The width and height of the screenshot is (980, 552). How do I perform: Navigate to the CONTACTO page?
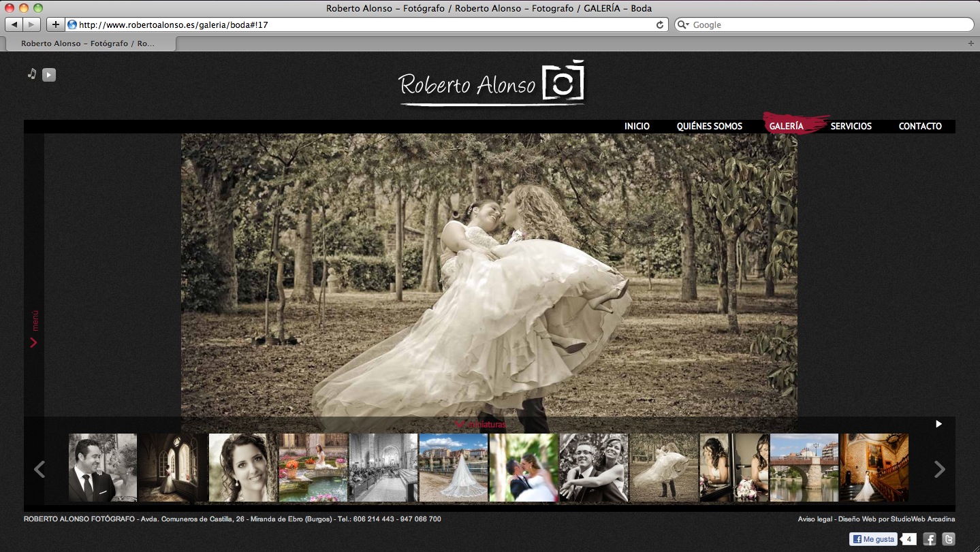click(x=920, y=126)
